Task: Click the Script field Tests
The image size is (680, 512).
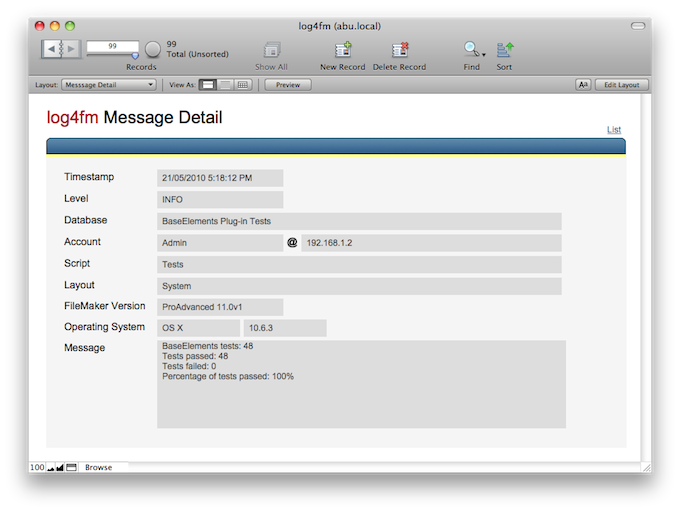Action: tap(359, 265)
